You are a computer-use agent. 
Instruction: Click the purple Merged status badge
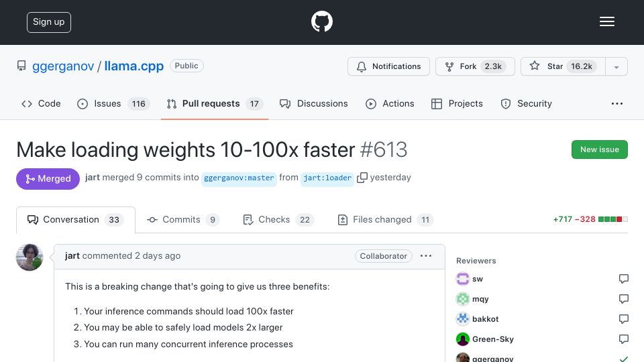click(48, 178)
